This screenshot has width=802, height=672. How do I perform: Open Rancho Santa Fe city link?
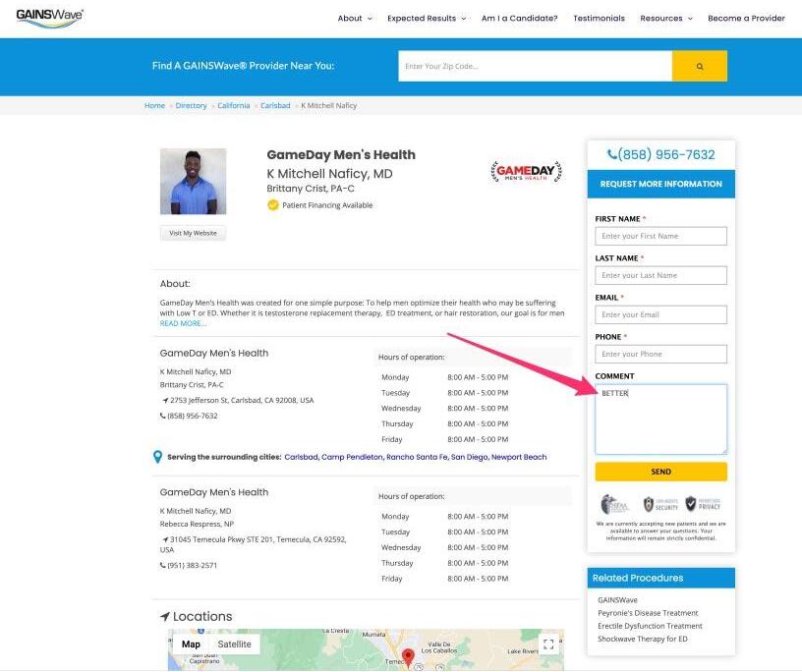point(417,457)
